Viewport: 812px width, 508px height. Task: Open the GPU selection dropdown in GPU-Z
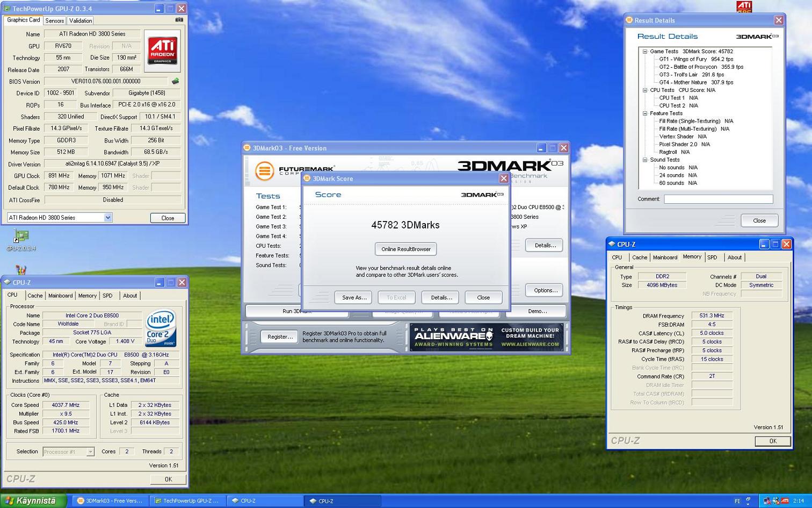[108, 217]
